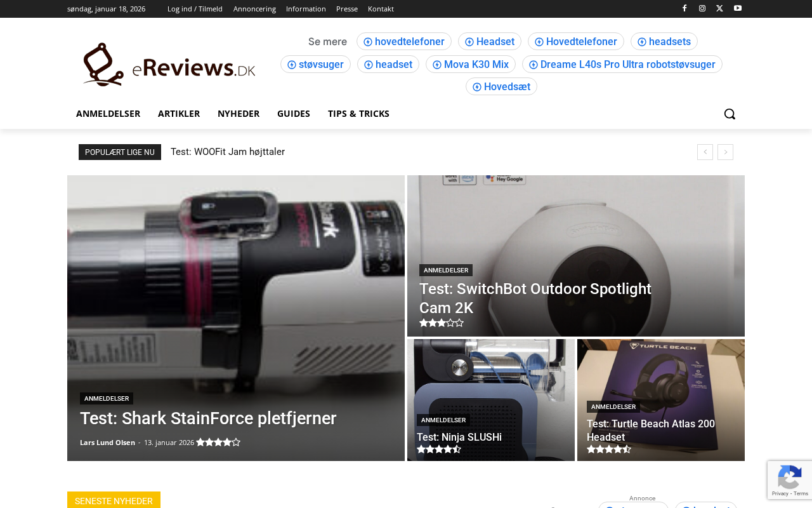Open Log ind / Tilmeld link
Viewport: 812px width, 508px height.
[195, 9]
